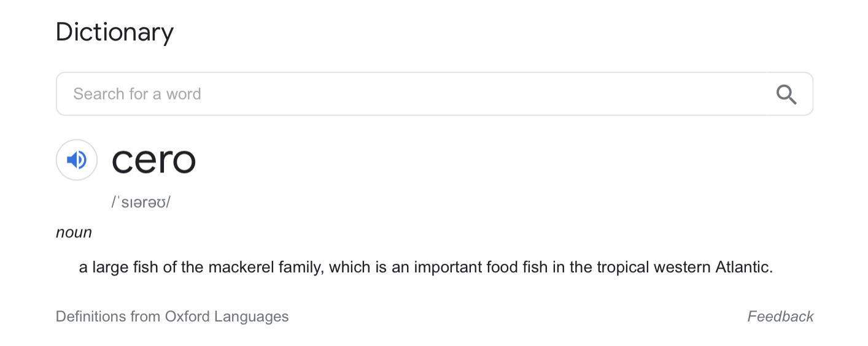The height and width of the screenshot is (346, 868).
Task: Click the word 'Oxford' in the attribution
Action: point(187,317)
